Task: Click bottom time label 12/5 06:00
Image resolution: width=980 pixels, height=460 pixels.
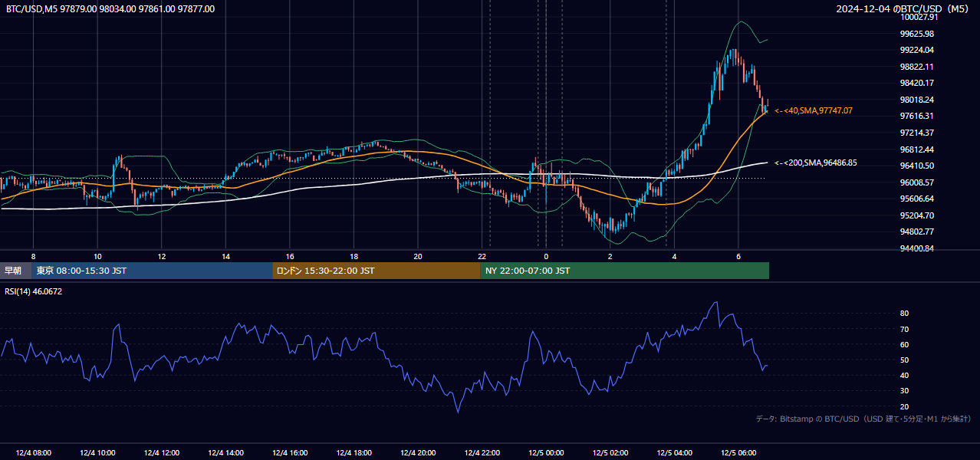Action: coord(738,453)
